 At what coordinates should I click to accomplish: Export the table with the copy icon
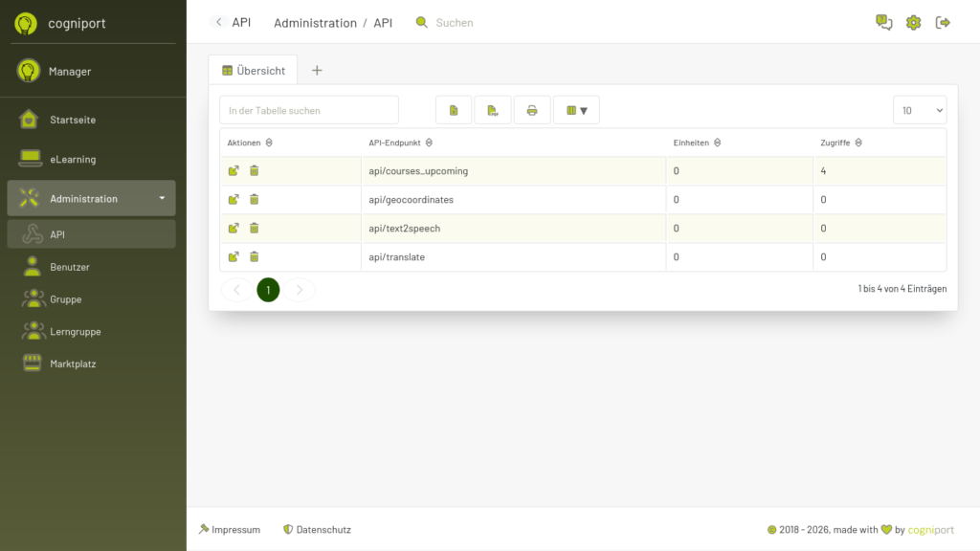(454, 109)
